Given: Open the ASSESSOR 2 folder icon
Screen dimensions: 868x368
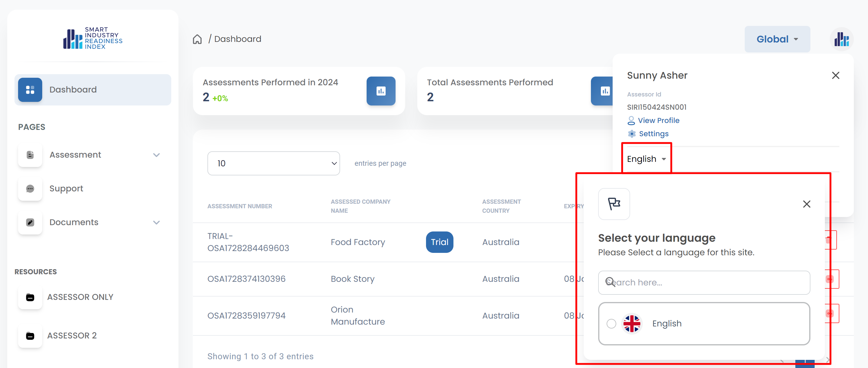Looking at the screenshot, I should [30, 336].
